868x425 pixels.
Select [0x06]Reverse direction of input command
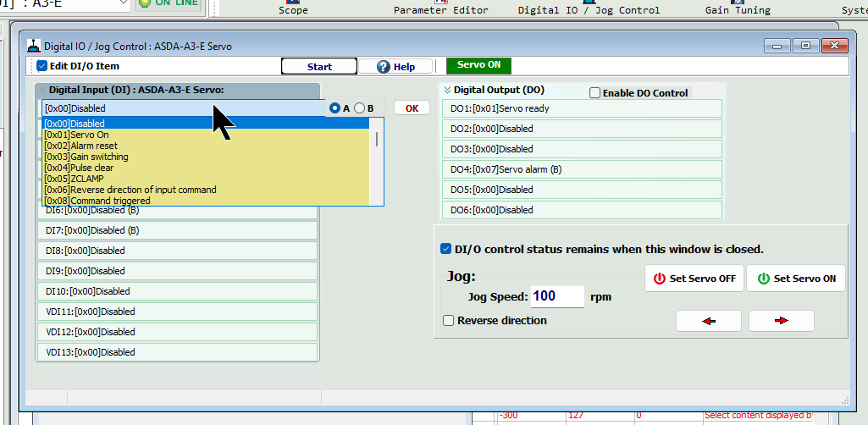pyautogui.click(x=206, y=190)
